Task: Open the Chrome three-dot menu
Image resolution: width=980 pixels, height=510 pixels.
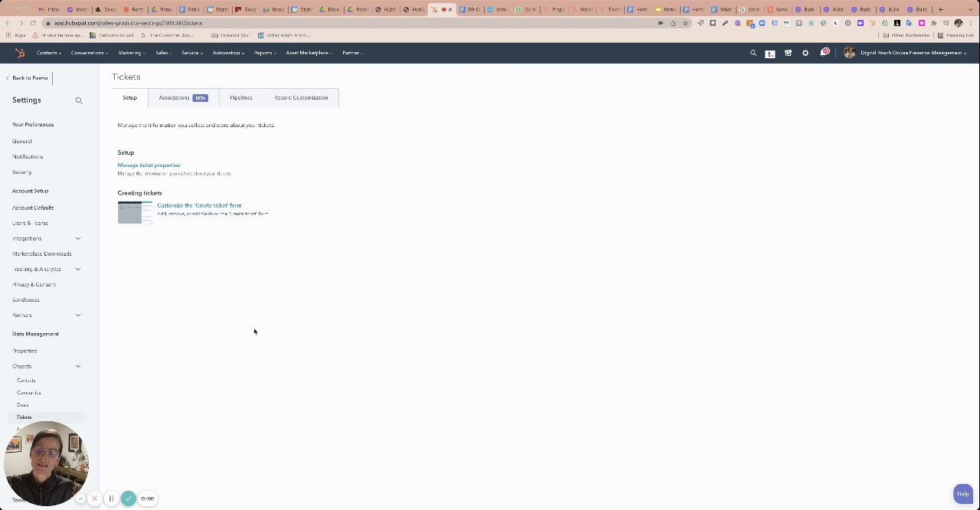Action: click(x=971, y=23)
